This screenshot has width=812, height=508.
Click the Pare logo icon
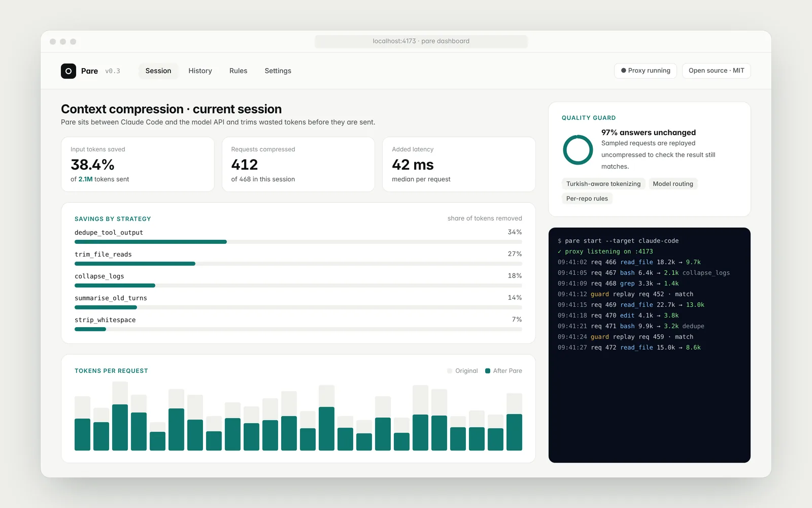69,71
